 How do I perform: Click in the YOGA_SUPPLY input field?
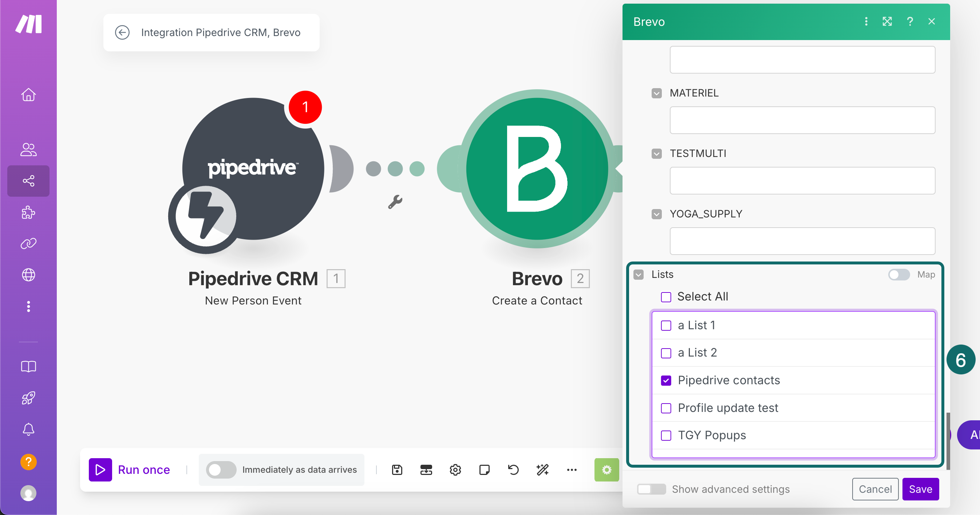pyautogui.click(x=802, y=241)
